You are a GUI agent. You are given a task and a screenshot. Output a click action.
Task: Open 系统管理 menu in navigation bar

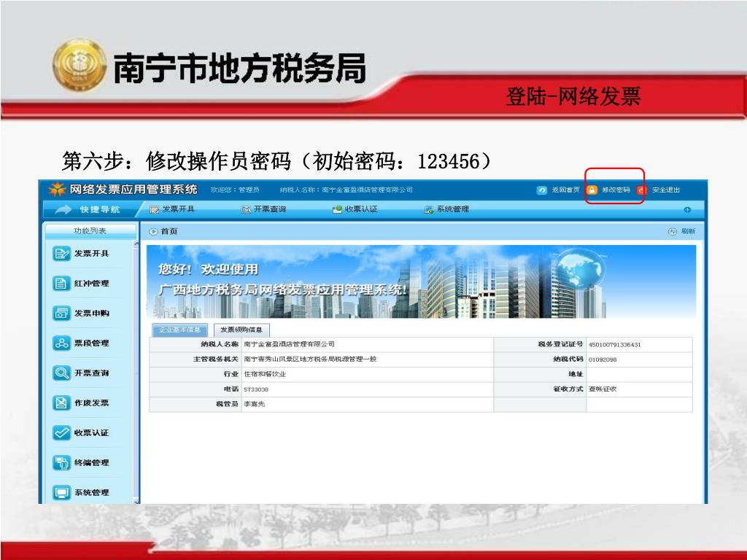[452, 209]
